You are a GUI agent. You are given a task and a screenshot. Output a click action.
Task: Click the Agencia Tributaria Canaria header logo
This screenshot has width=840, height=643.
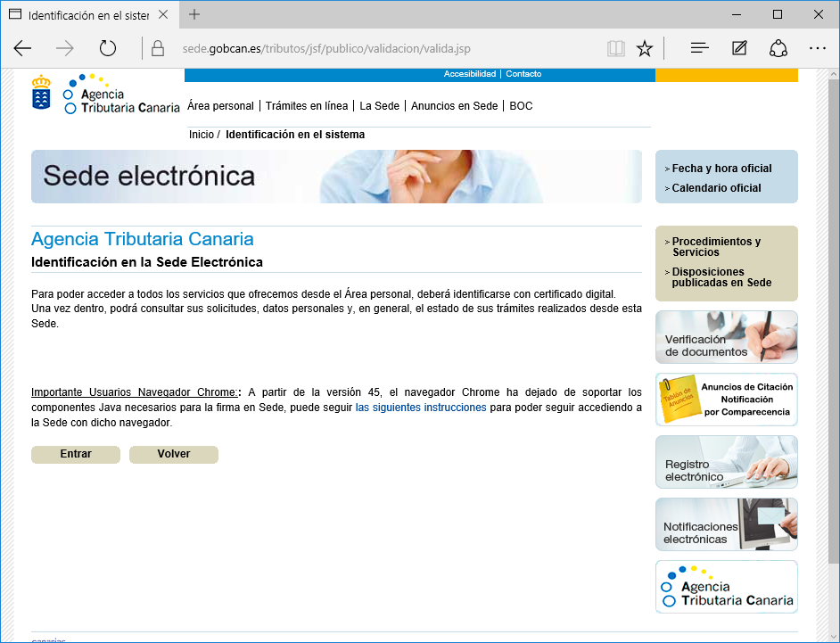click(121, 95)
